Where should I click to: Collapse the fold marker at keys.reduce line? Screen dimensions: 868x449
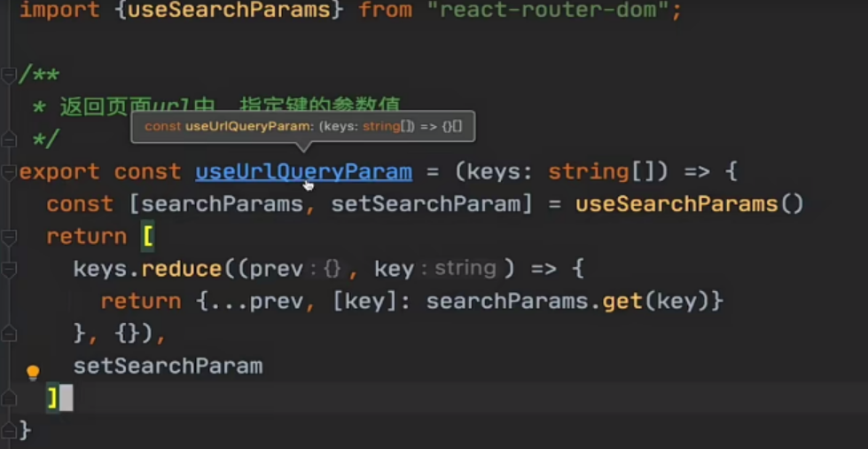pos(8,270)
